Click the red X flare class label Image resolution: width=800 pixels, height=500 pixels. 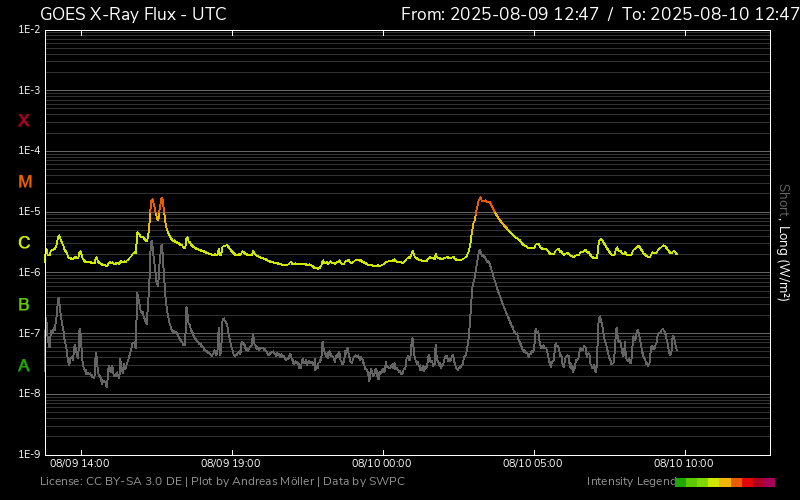click(x=24, y=121)
